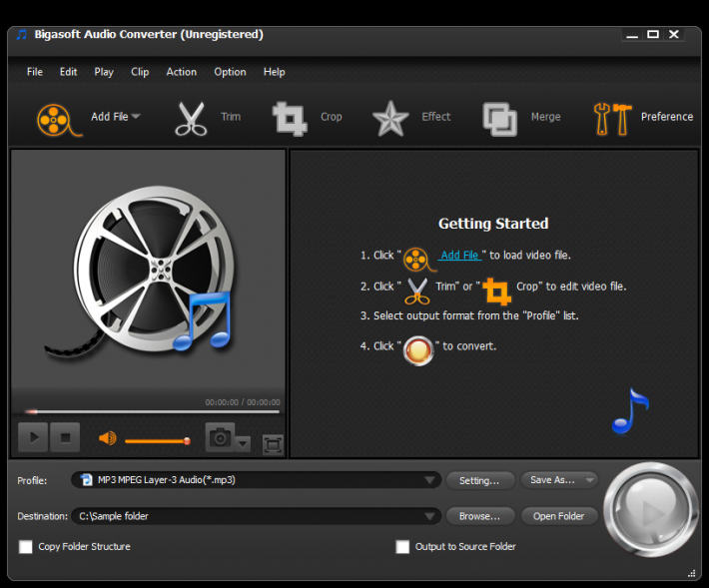This screenshot has height=588, width=709.
Task: Click the 00:00:00 / 00:00:00 time display
Action: pyautogui.click(x=243, y=402)
